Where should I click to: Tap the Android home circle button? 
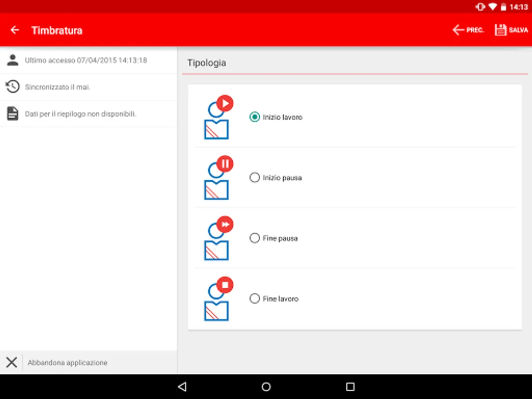click(266, 387)
